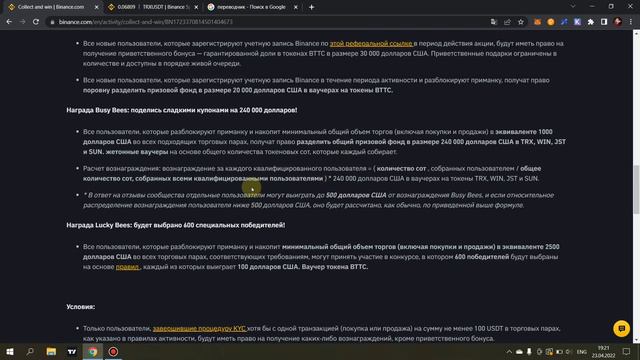
Task: Click the 'Условия:' heading
Action: pos(81,307)
